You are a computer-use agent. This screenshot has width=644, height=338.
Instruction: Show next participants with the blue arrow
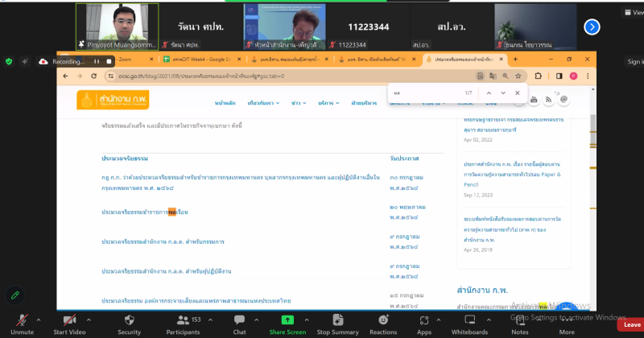[x=592, y=27]
